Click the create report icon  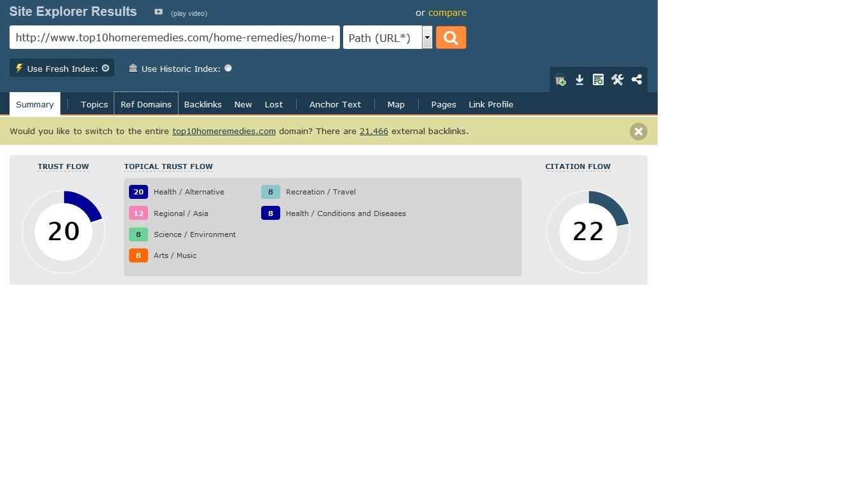coord(598,80)
